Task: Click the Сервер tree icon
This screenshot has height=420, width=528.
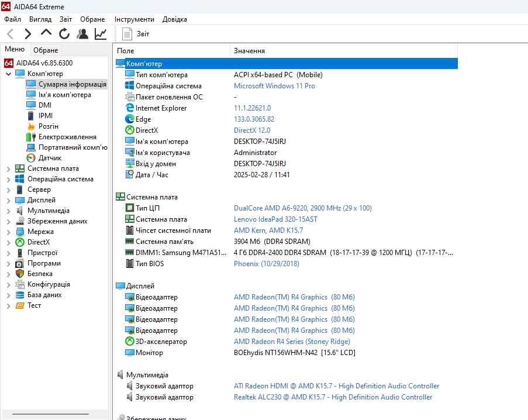Action: point(20,190)
